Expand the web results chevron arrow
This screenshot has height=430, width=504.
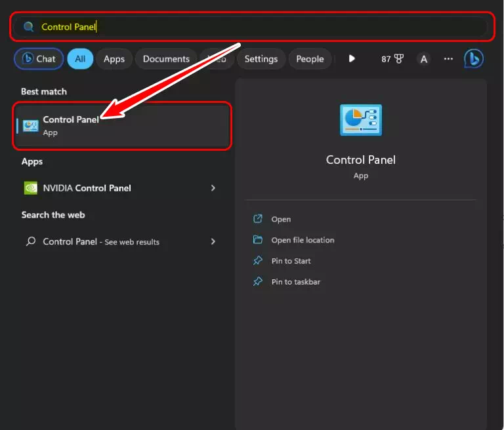[213, 241]
